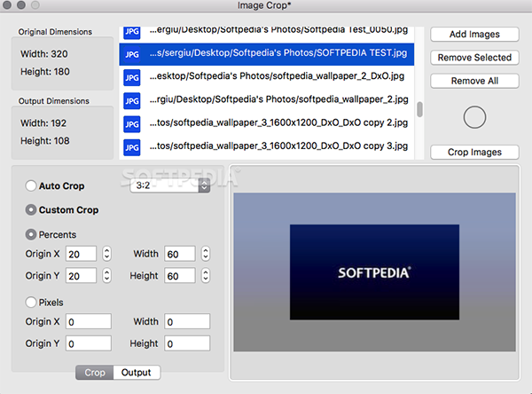Select the softpedia_wallpaper_2_DxO.jpg file row

(x=267, y=77)
